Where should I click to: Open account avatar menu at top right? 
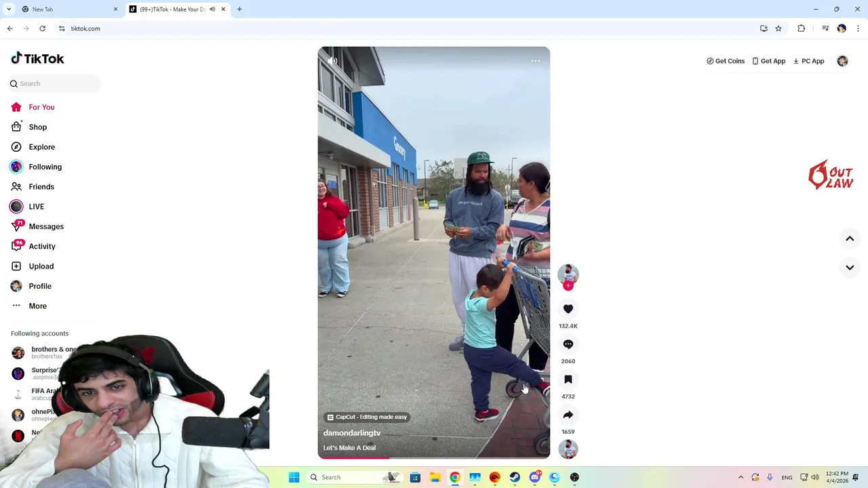point(842,61)
